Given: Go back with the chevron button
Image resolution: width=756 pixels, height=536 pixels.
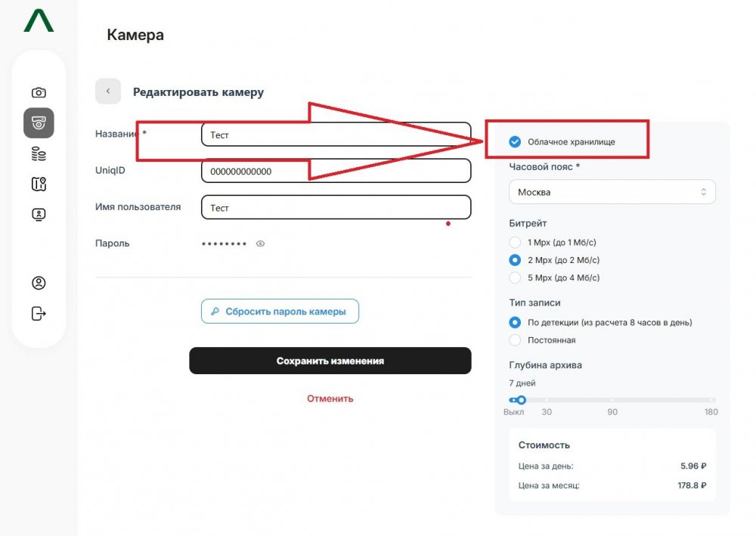Looking at the screenshot, I should [x=108, y=91].
